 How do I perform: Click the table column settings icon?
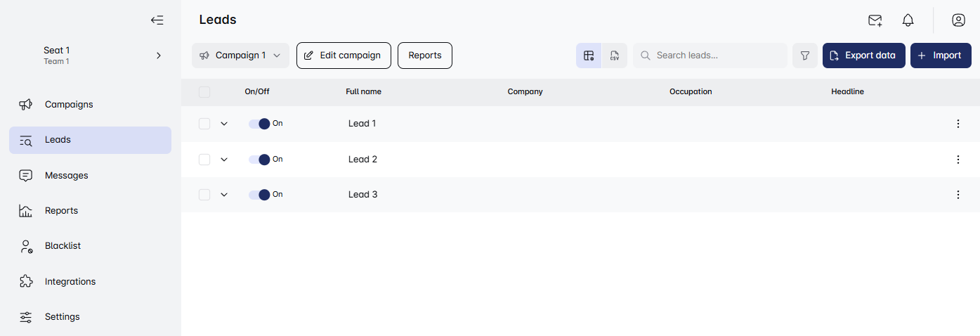pyautogui.click(x=589, y=56)
